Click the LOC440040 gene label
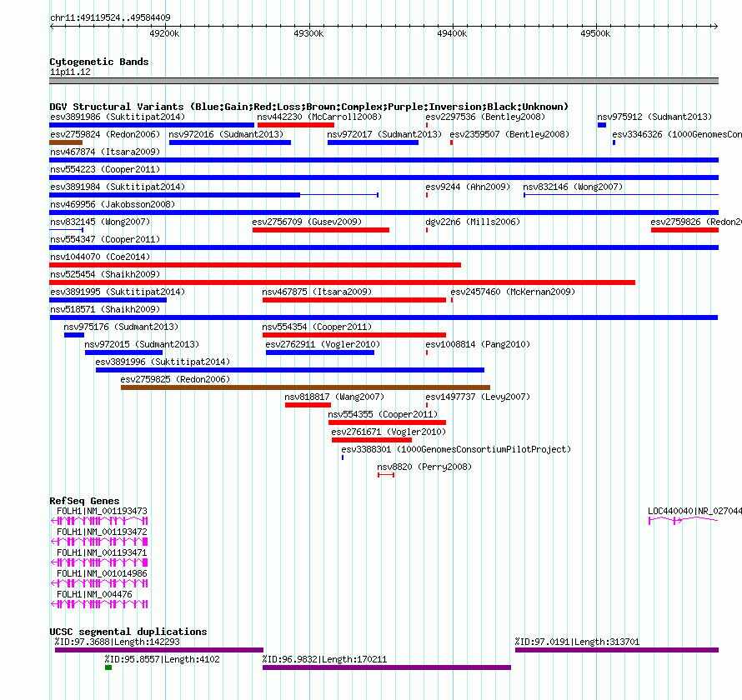 coord(694,511)
